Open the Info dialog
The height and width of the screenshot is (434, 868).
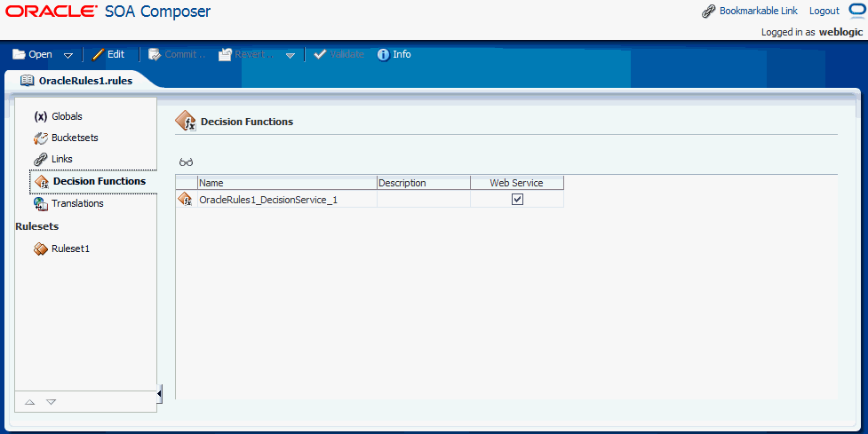point(394,54)
